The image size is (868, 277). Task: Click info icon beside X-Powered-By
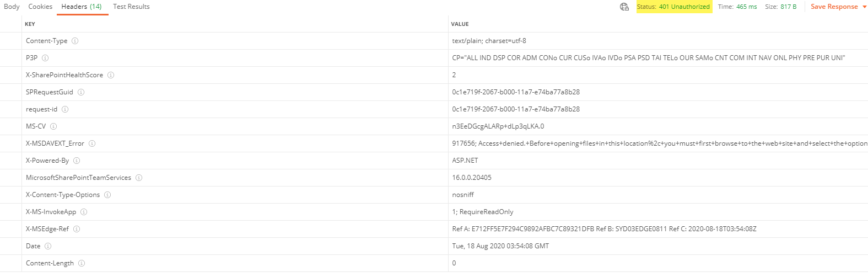(77, 161)
